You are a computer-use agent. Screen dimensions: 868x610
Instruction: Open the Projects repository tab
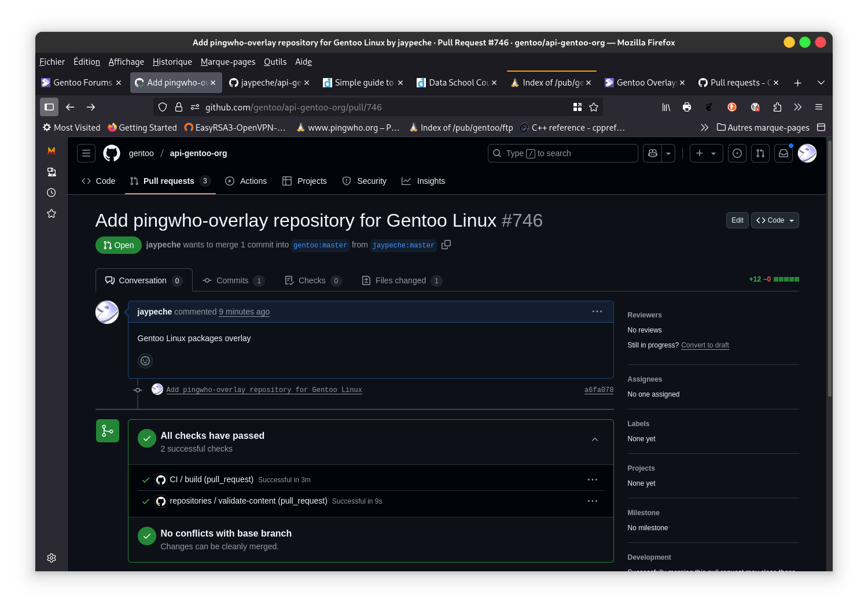(x=304, y=181)
